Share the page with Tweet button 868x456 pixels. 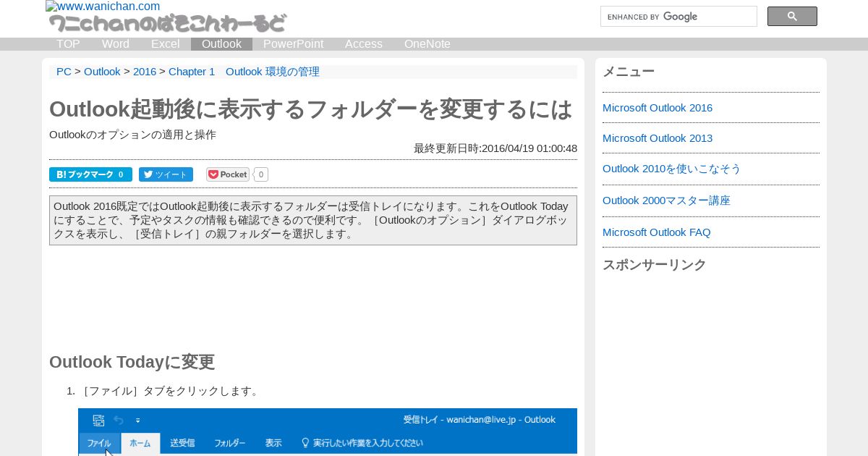[166, 174]
